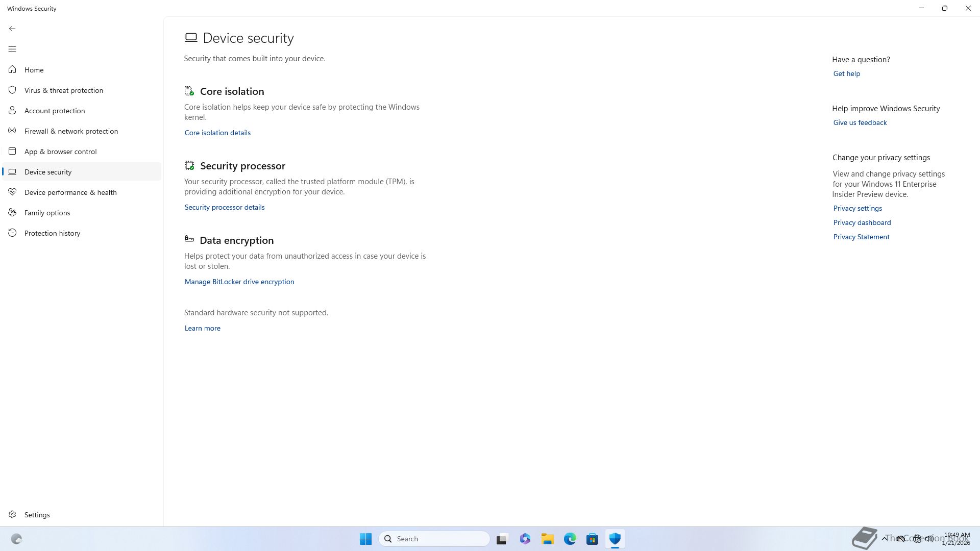Select App & browser control icon
Image resolution: width=980 pixels, height=551 pixels.
12,152
